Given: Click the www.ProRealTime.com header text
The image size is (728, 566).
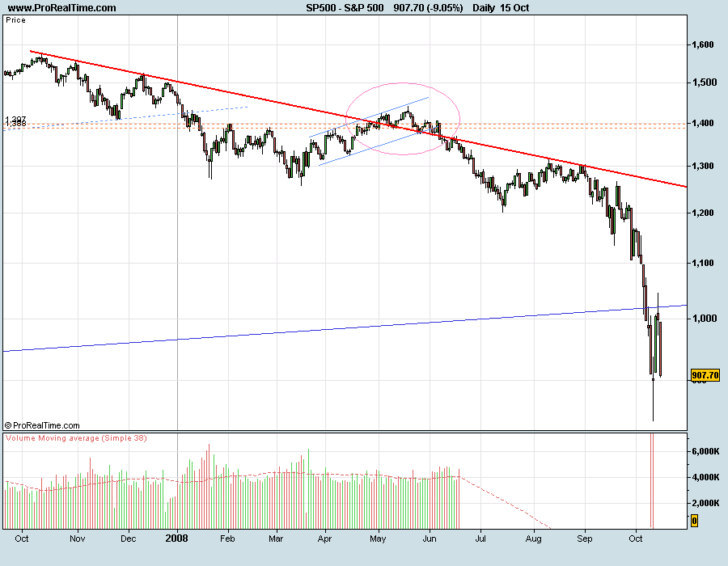Looking at the screenshot, I should tap(61, 7).
